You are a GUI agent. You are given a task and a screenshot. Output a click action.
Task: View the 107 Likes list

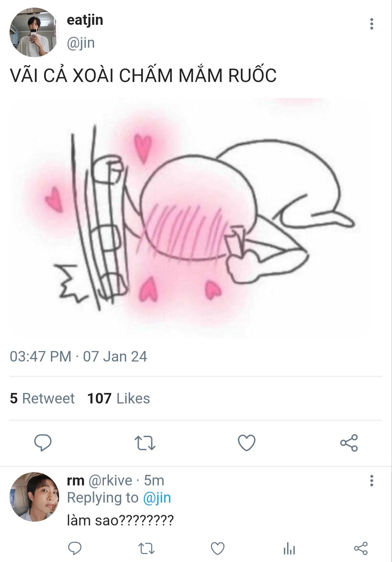coord(118,398)
